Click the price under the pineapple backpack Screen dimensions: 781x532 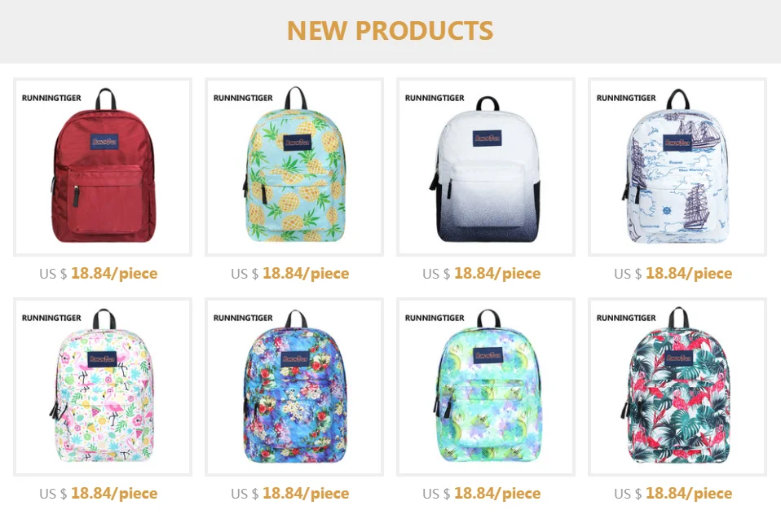(x=290, y=273)
